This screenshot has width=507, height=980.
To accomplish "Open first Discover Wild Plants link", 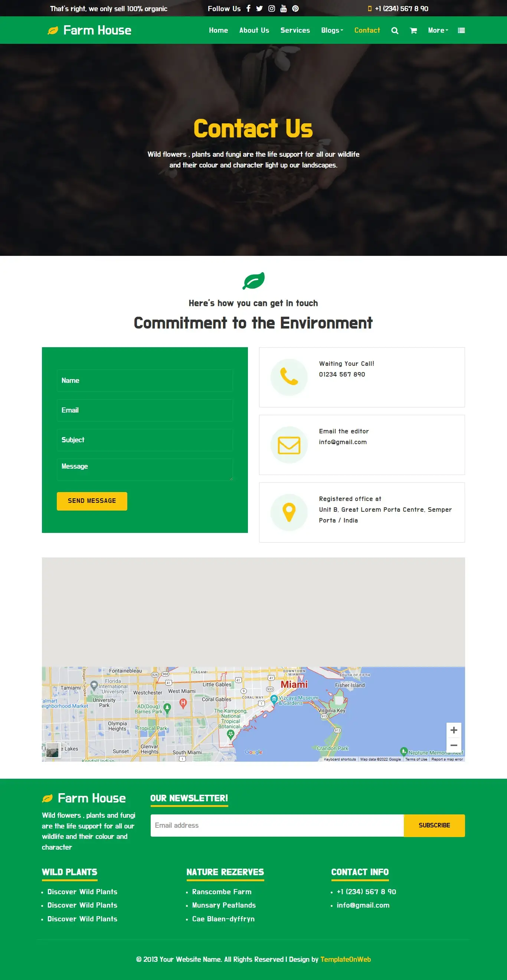I will [82, 892].
